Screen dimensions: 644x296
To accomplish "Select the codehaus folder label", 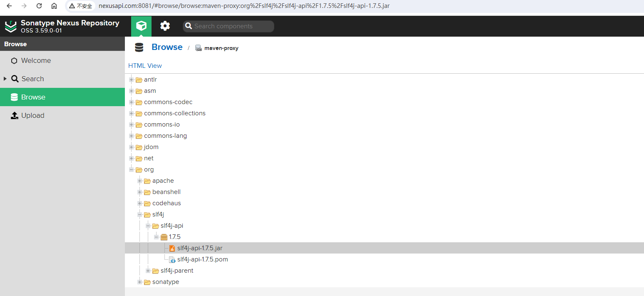I will 167,203.
